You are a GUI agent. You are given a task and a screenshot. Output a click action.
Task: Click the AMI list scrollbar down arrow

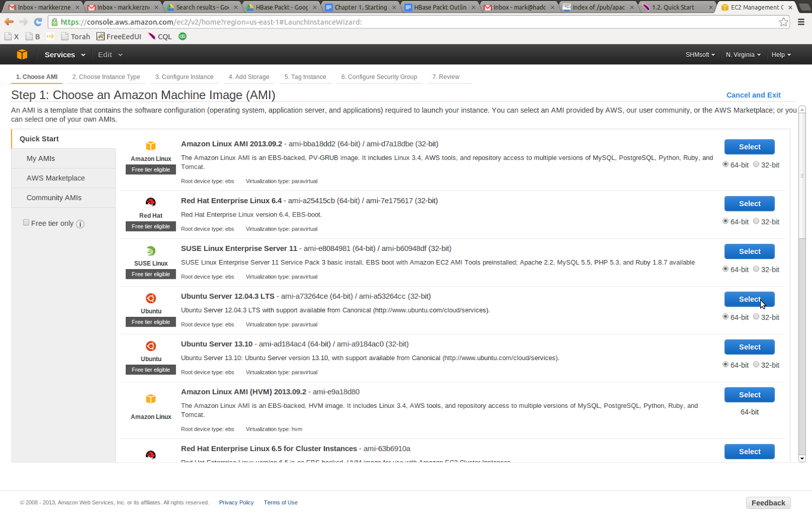point(802,459)
